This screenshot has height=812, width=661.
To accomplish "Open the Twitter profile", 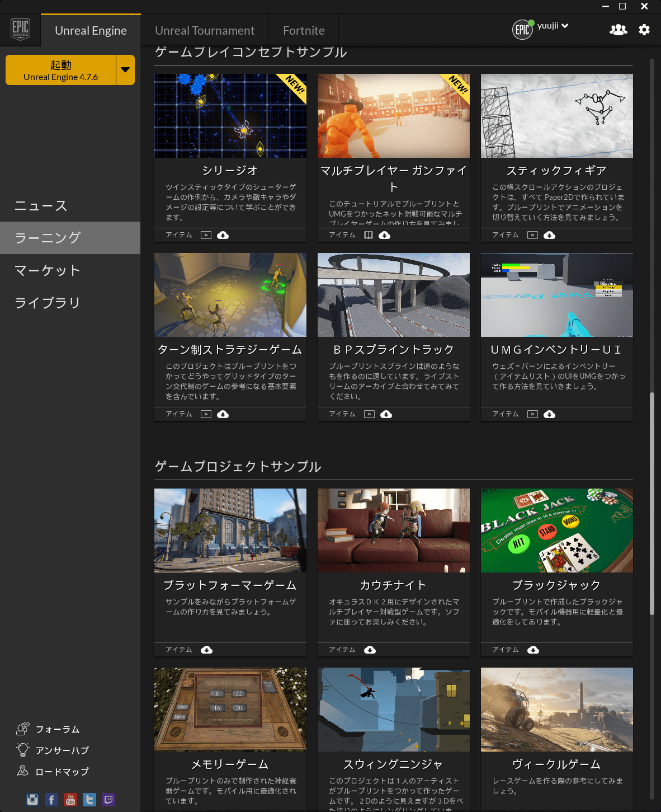I will 89,800.
